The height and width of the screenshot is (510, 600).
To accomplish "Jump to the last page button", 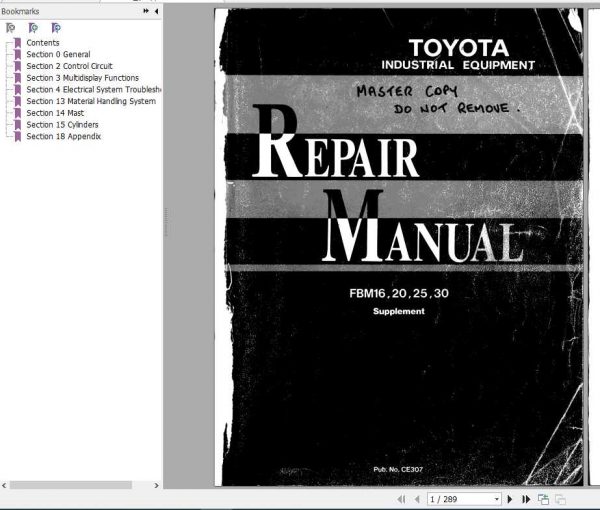I will click(526, 499).
